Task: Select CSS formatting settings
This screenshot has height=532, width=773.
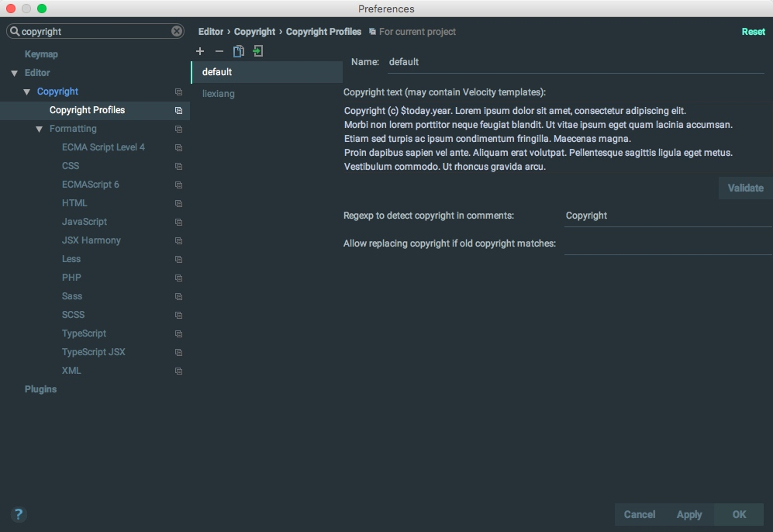Action: tap(71, 166)
